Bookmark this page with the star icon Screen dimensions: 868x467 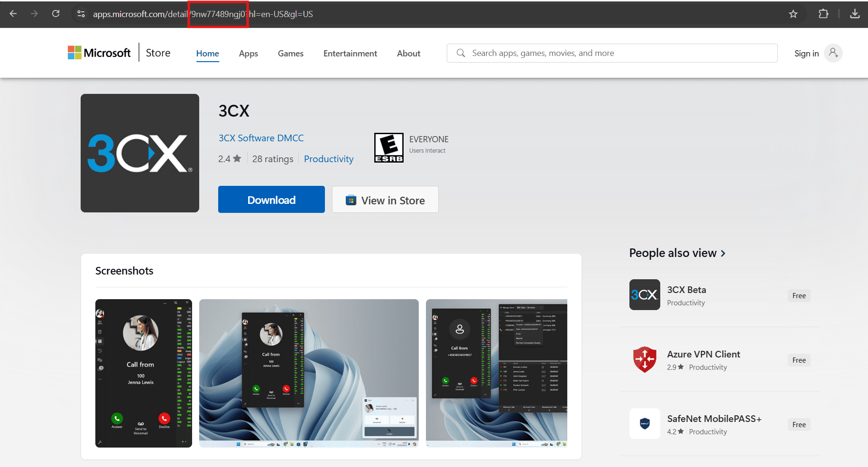point(794,14)
